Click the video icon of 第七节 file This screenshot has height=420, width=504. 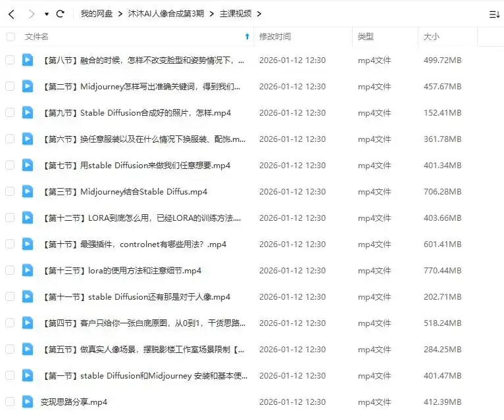click(x=28, y=165)
